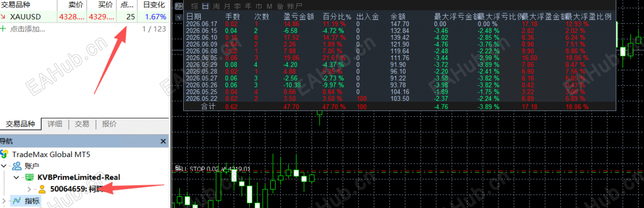
Task: Click the spread value 25
Action: 131,17
